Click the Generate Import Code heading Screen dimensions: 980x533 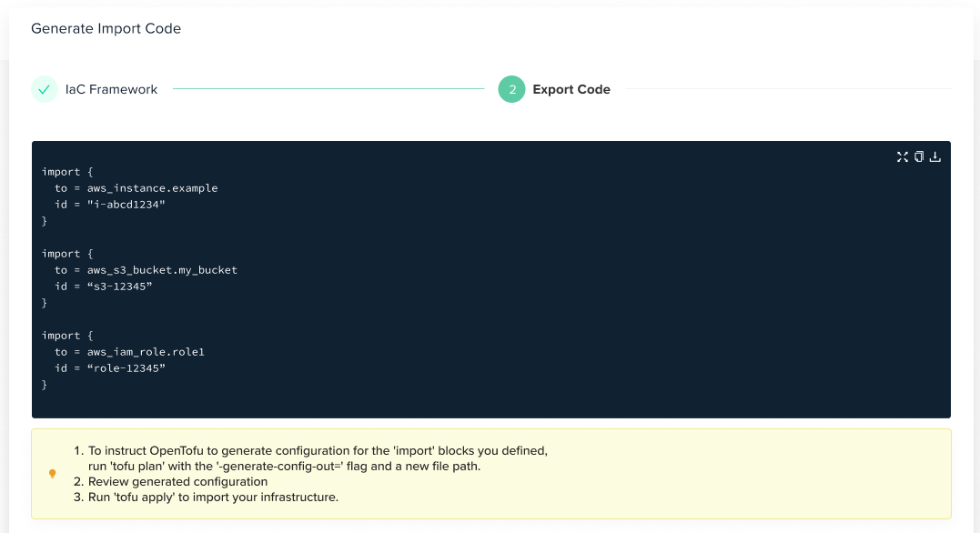click(106, 29)
